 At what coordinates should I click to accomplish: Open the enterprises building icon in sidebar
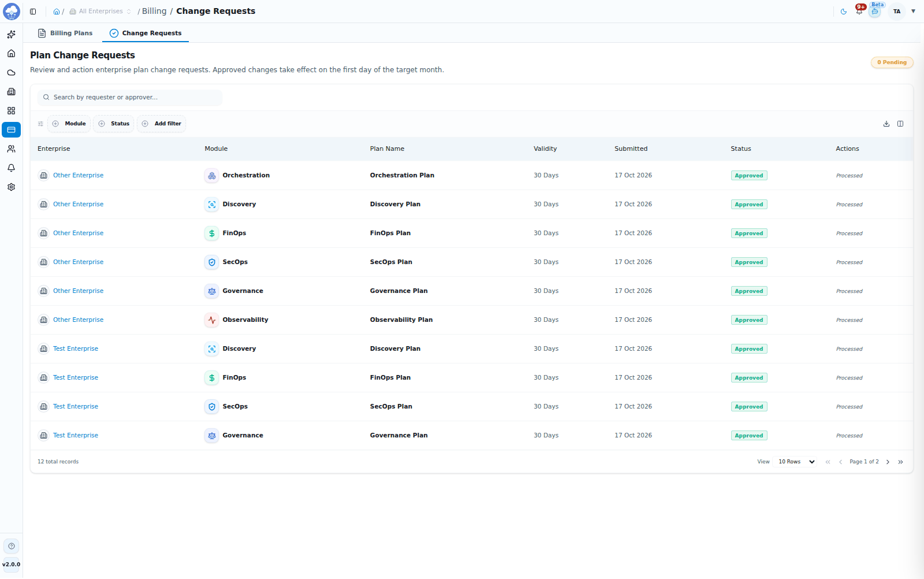click(11, 92)
